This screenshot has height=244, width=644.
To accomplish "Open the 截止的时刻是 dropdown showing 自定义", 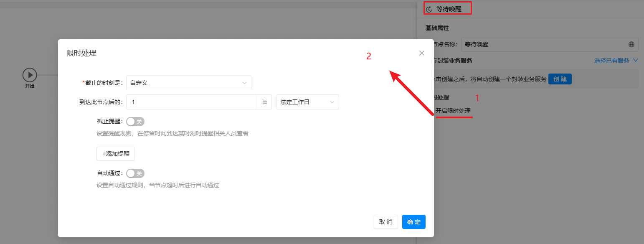I will [x=188, y=83].
